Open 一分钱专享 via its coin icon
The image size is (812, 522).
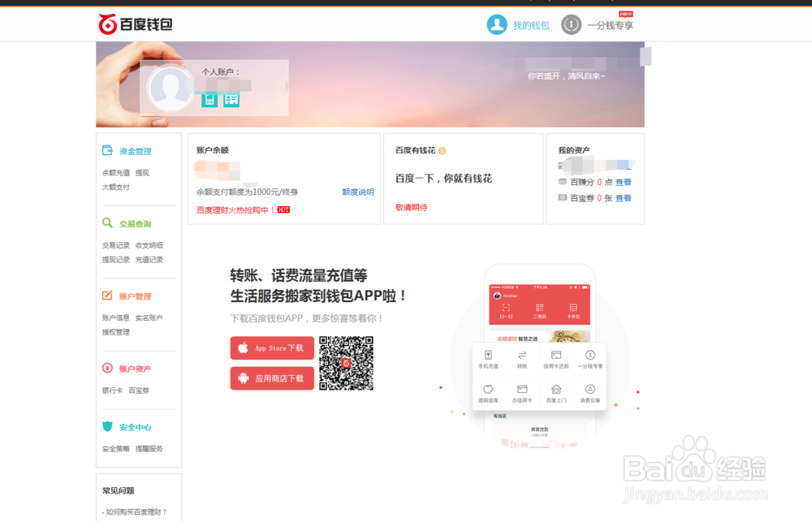click(x=571, y=24)
